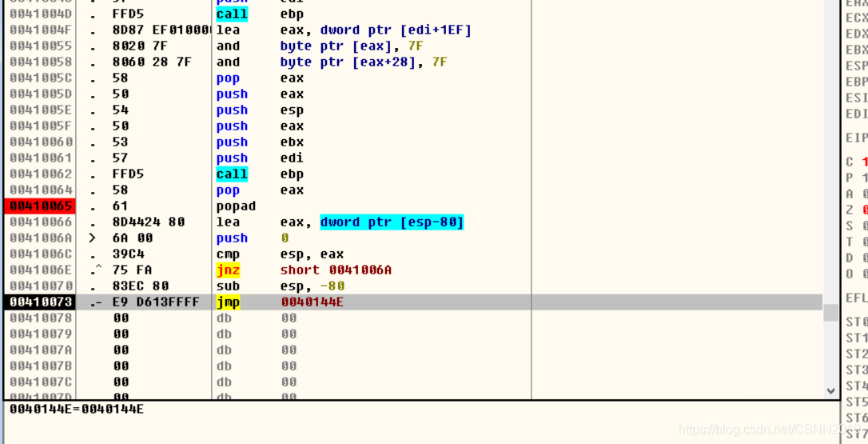This screenshot has width=868, height=444.
Task: Click the EIP register label
Action: point(858,138)
